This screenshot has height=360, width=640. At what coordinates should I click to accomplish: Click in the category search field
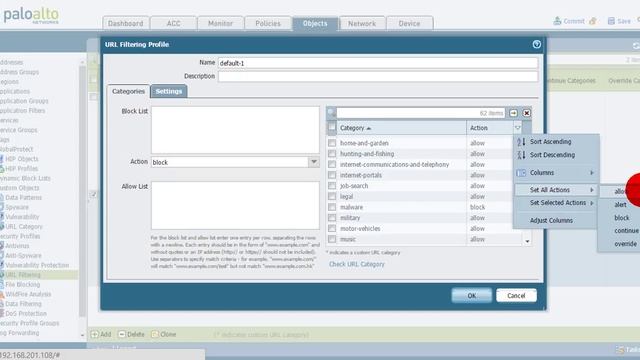(x=420, y=113)
